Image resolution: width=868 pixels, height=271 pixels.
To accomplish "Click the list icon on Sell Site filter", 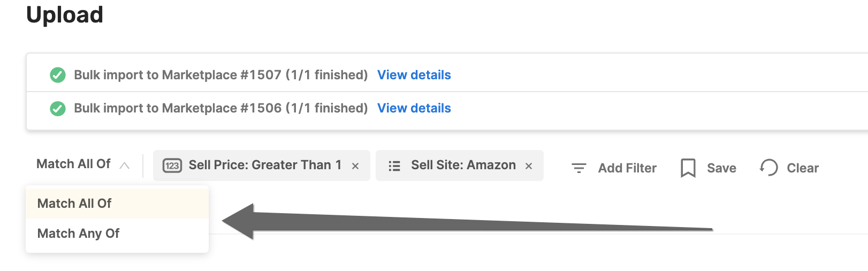I will 394,165.
